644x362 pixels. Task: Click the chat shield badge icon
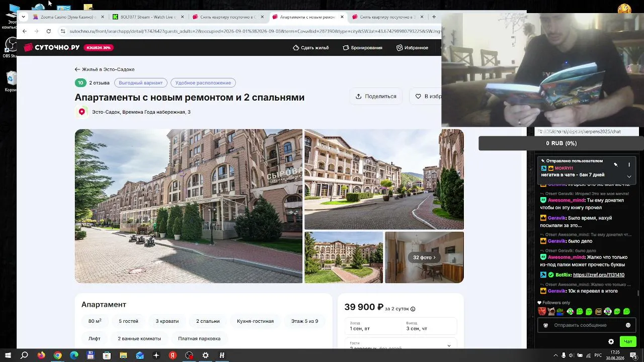545,325
